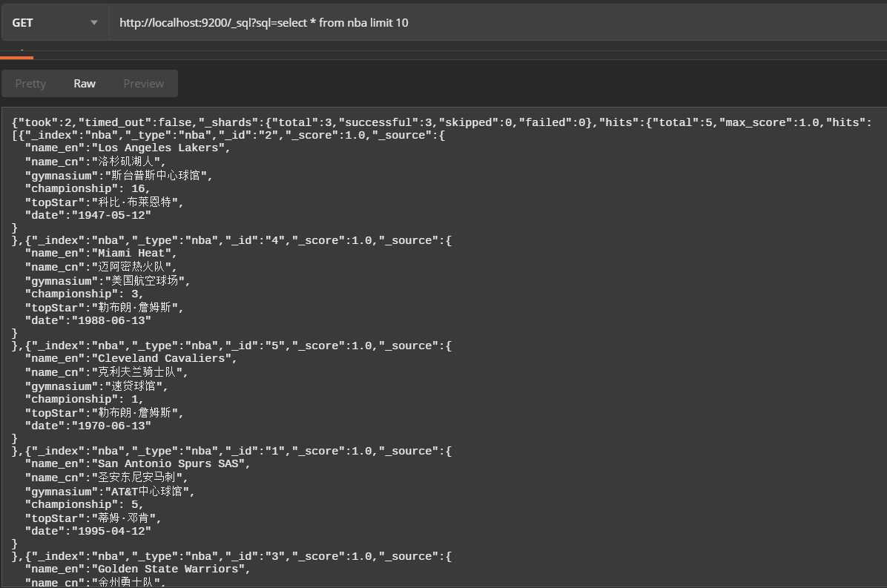Click the hit line with "_id":"5"
Image resolution: width=887 pixels, height=588 pixels.
tap(232, 345)
